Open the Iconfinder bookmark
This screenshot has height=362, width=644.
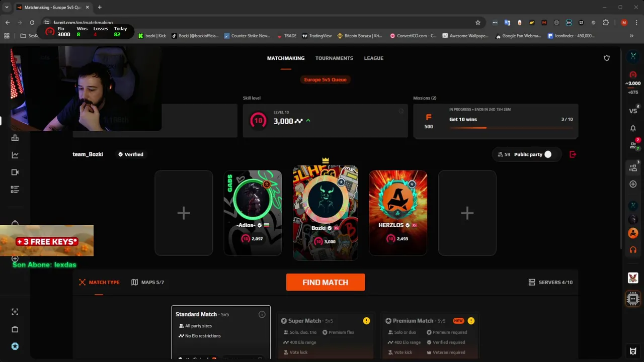[x=571, y=36]
